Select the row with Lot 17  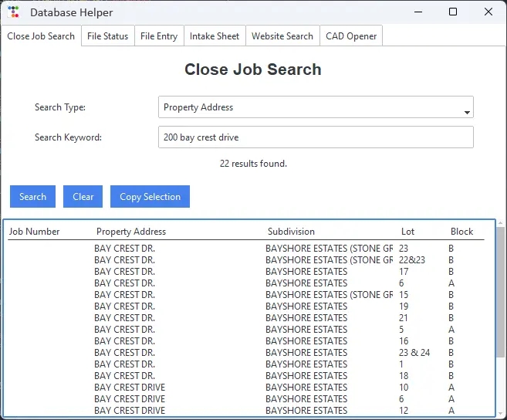(245, 272)
